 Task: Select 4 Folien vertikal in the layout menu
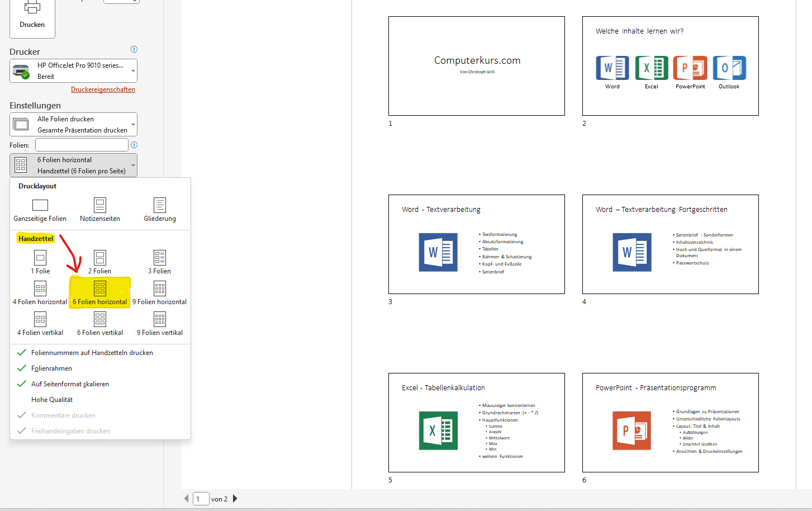click(40, 323)
